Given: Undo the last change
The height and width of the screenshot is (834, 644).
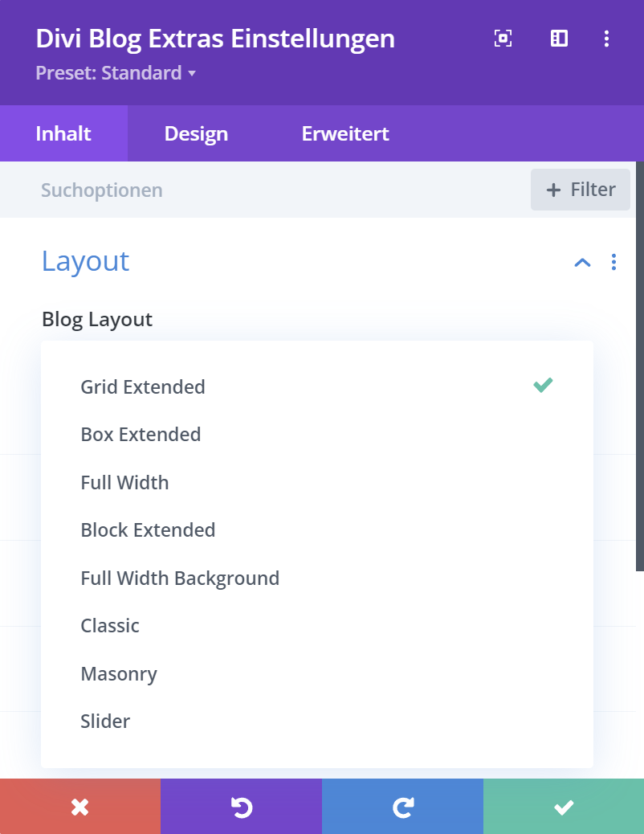Looking at the screenshot, I should tap(241, 807).
